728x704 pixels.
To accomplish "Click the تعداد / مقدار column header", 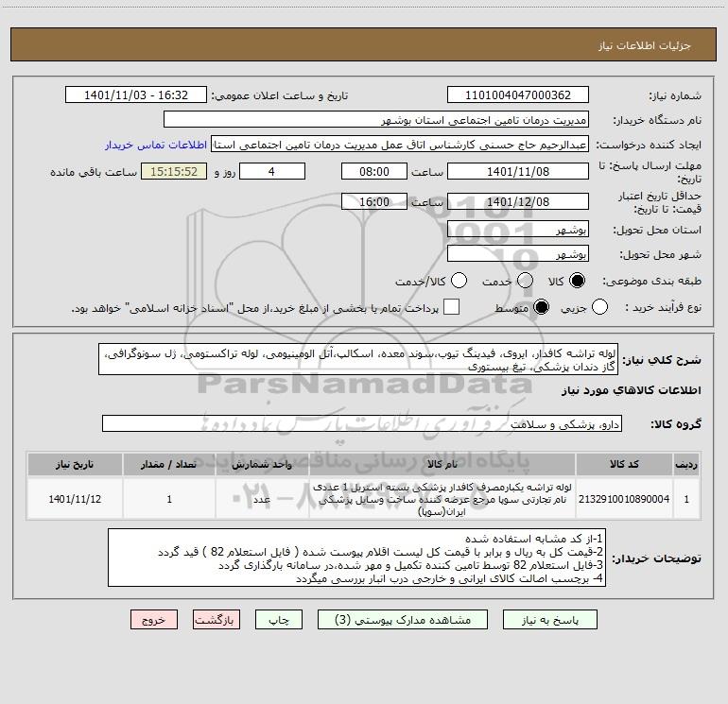I will coord(169,464).
